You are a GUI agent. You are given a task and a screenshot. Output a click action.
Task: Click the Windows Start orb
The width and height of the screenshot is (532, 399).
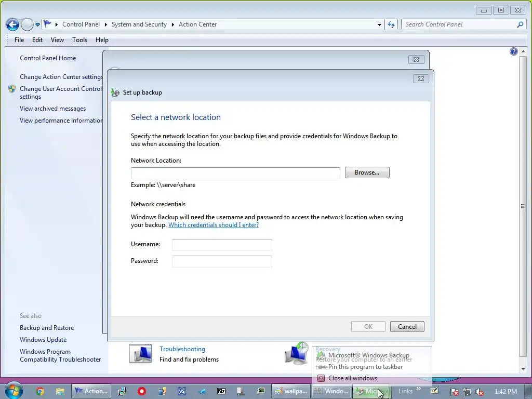[14, 390]
